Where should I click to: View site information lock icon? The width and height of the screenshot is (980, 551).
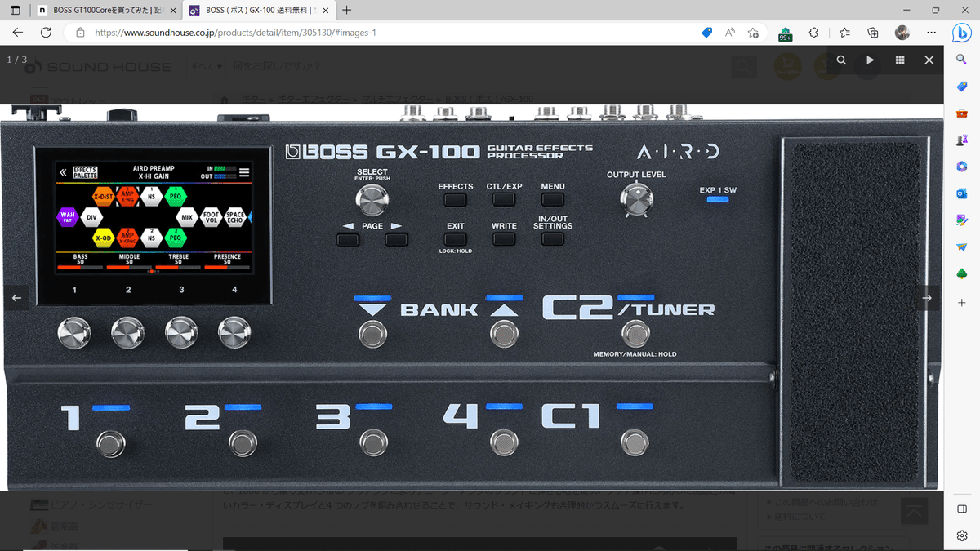click(80, 33)
